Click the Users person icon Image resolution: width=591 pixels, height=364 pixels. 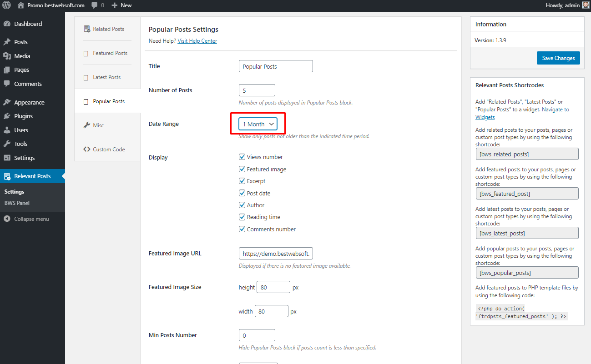tap(7, 130)
